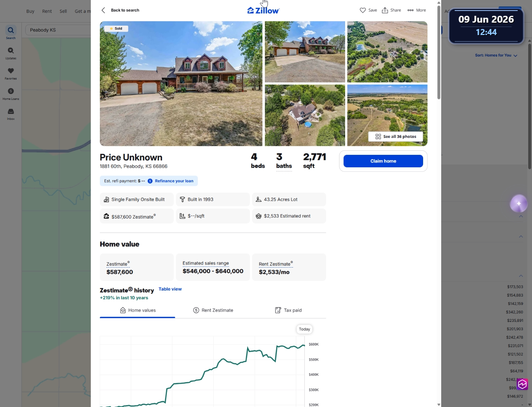
Task: Click the +219% in last 10 years text
Action: [x=124, y=298]
